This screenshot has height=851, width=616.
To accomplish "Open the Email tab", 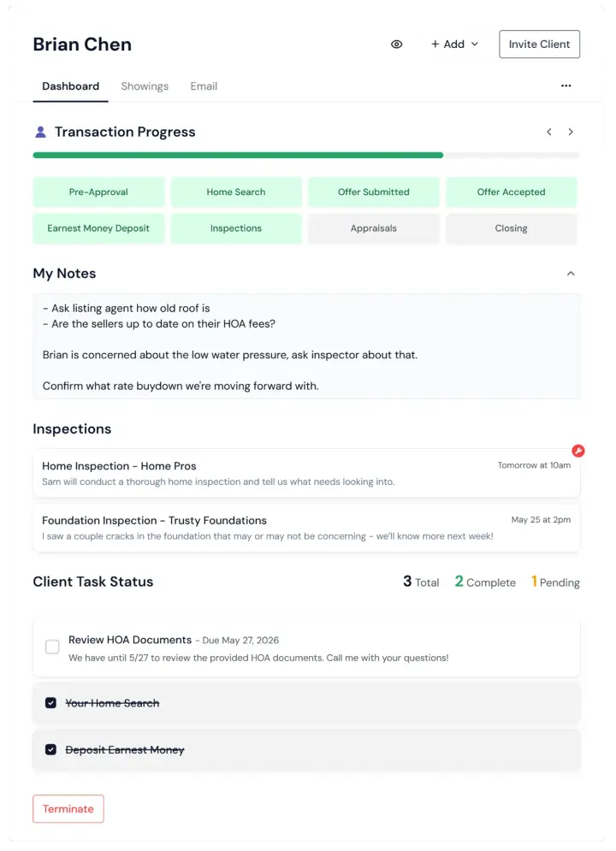I will click(x=204, y=86).
